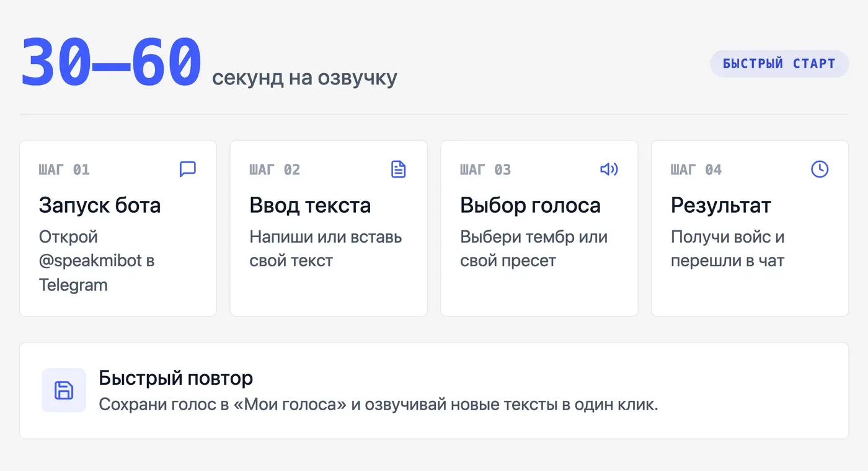868x471 pixels.
Task: Click the ШАГ 02 label
Action: [275, 169]
